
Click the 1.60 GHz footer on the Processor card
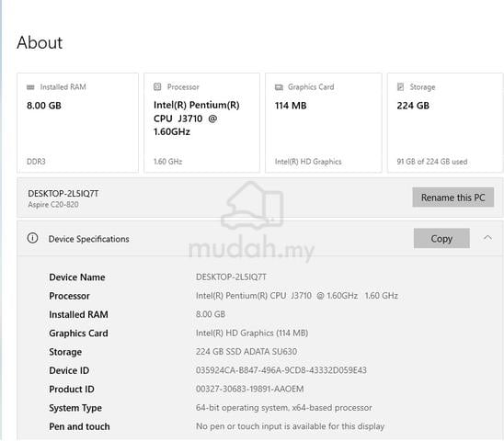(x=167, y=161)
